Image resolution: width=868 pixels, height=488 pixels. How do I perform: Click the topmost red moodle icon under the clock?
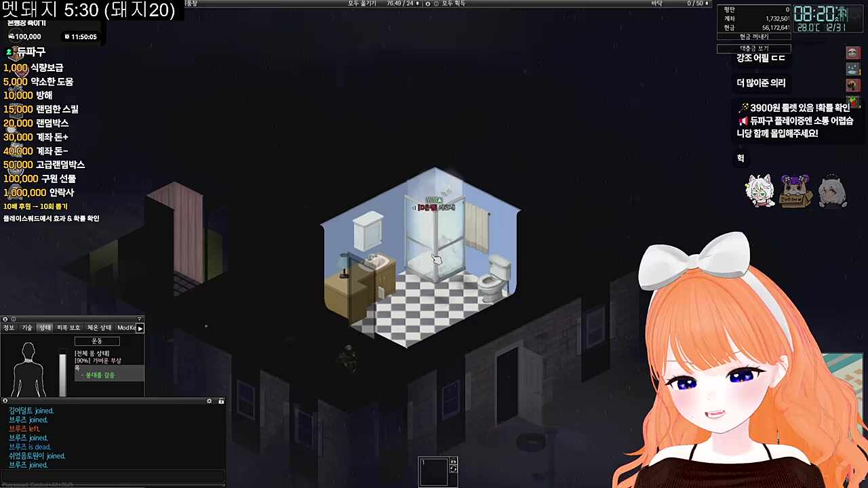(x=853, y=53)
